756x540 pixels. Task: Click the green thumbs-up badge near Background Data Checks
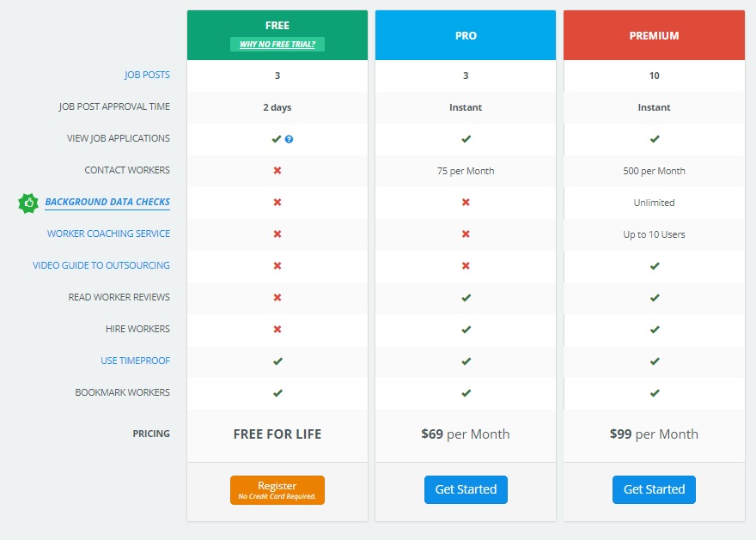[x=28, y=203]
